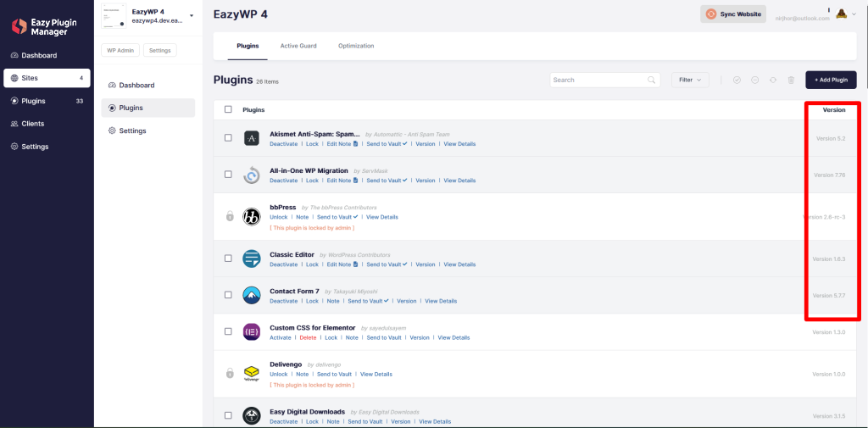Expand the EazyWP 4 site switcher dropdown
Viewport: 868px width, 428px height.
click(192, 16)
